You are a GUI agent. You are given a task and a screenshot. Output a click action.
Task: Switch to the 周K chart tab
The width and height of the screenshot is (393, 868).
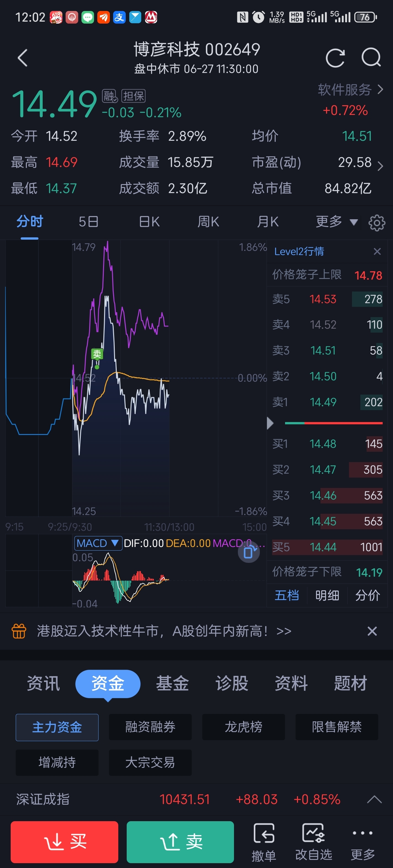[x=208, y=222]
